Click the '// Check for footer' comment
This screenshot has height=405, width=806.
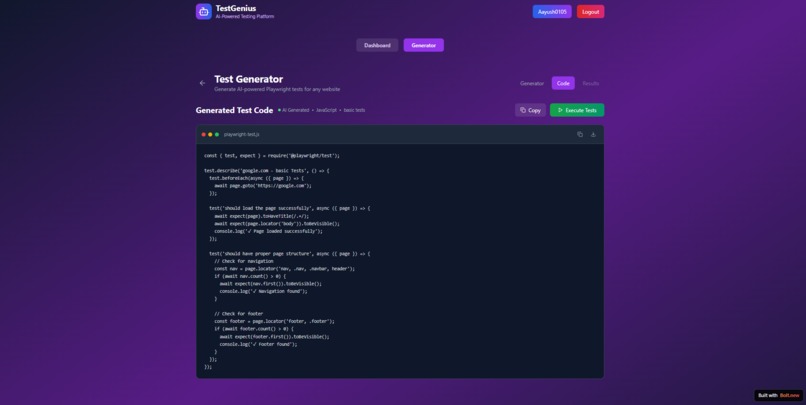coord(239,314)
